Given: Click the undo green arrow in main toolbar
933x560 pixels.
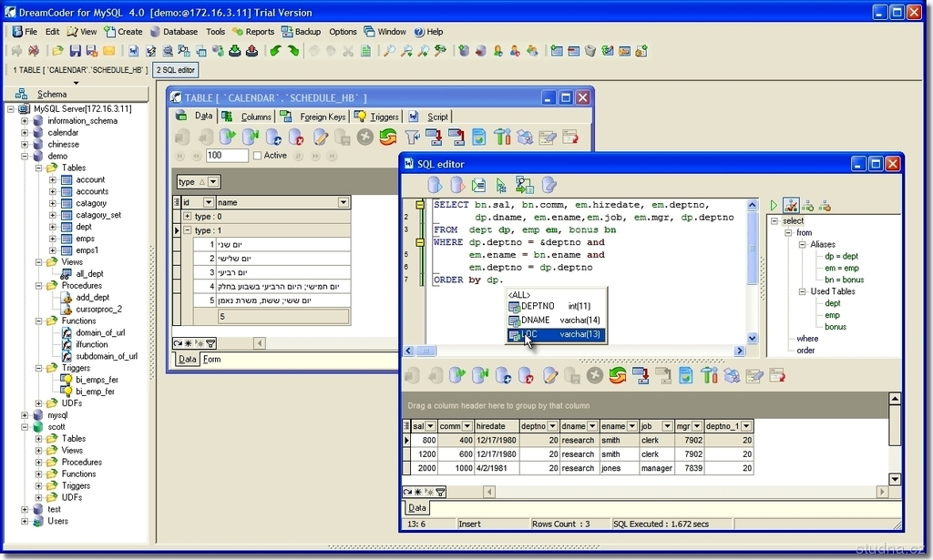Looking at the screenshot, I should [275, 51].
